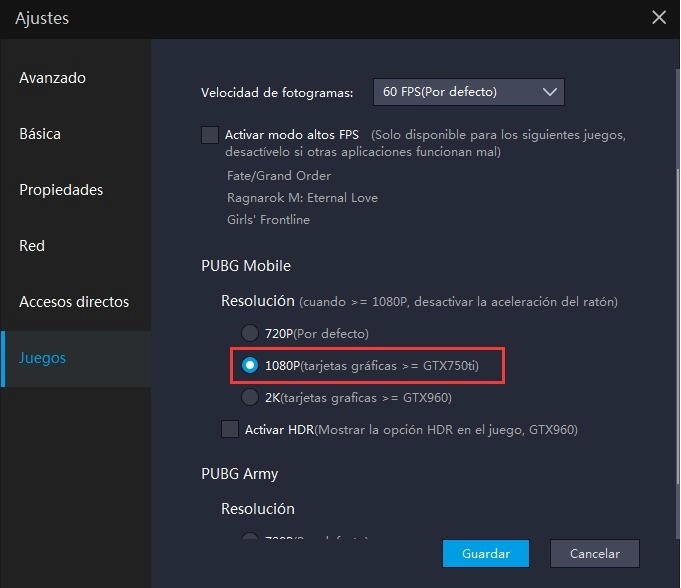
Task: Open the Velocidad de fotogramas dropdown
Action: point(469,92)
